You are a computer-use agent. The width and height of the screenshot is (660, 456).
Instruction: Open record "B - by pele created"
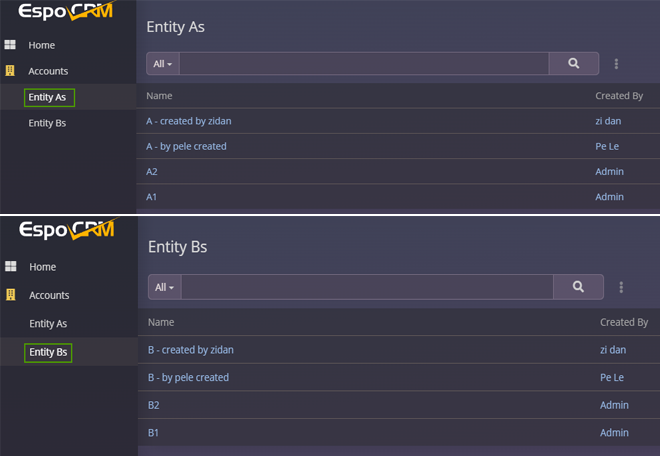click(188, 377)
